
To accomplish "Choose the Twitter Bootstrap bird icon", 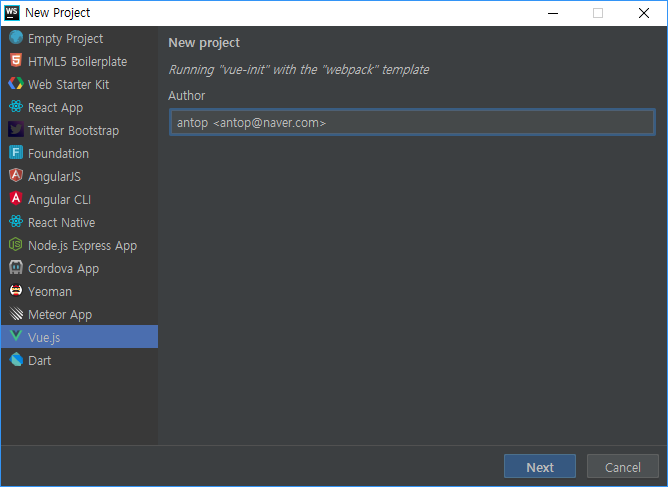I will point(16,130).
